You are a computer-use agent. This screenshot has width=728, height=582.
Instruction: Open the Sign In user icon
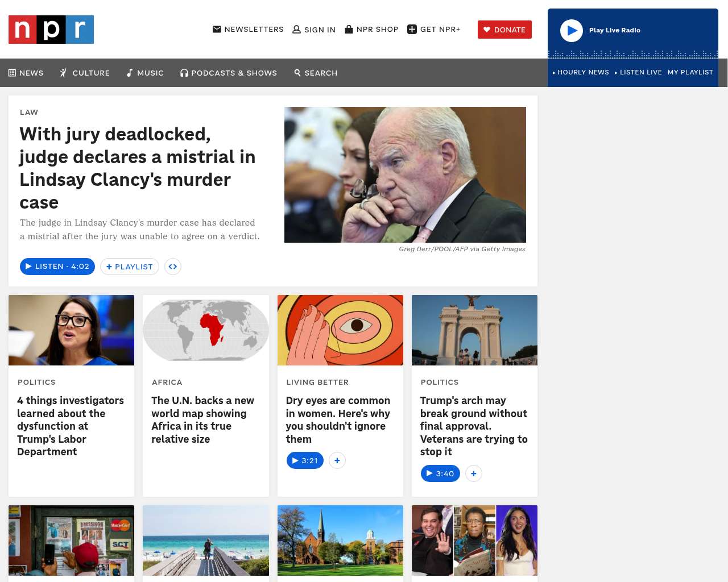(296, 29)
